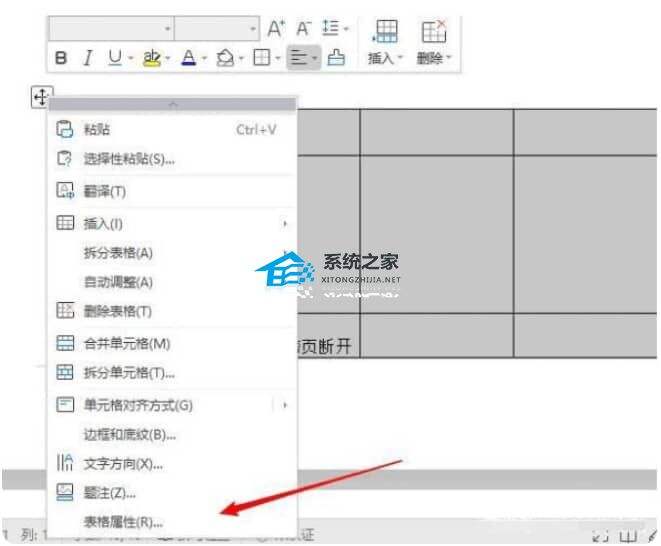The height and width of the screenshot is (546, 661).
Task: Decrease font size with A- icon
Action: [303, 29]
